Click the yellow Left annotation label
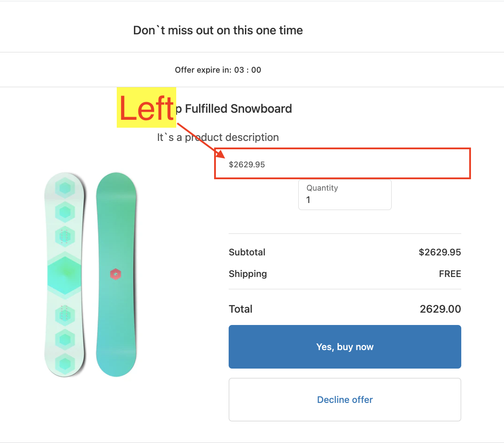Viewport: 504px width, 443px height. click(146, 108)
